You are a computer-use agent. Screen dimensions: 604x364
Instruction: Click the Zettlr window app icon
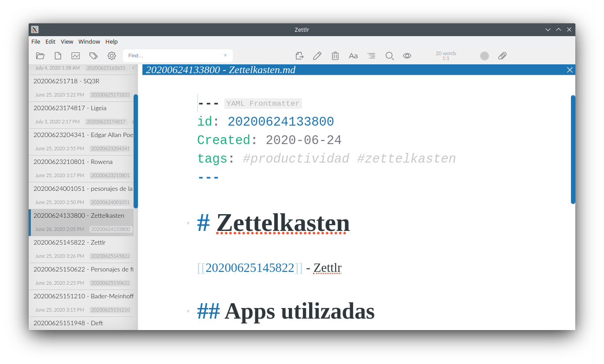[x=35, y=30]
